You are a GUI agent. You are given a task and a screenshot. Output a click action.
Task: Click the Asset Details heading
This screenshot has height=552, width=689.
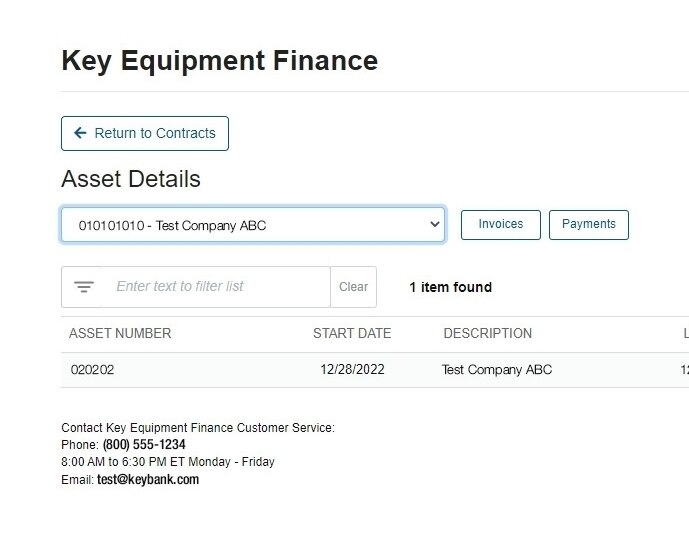tap(131, 179)
